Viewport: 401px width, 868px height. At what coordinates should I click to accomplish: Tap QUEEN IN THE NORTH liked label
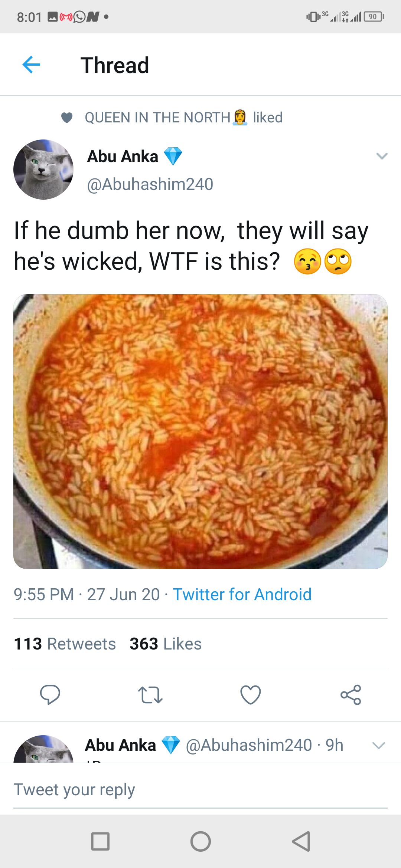[x=183, y=118]
